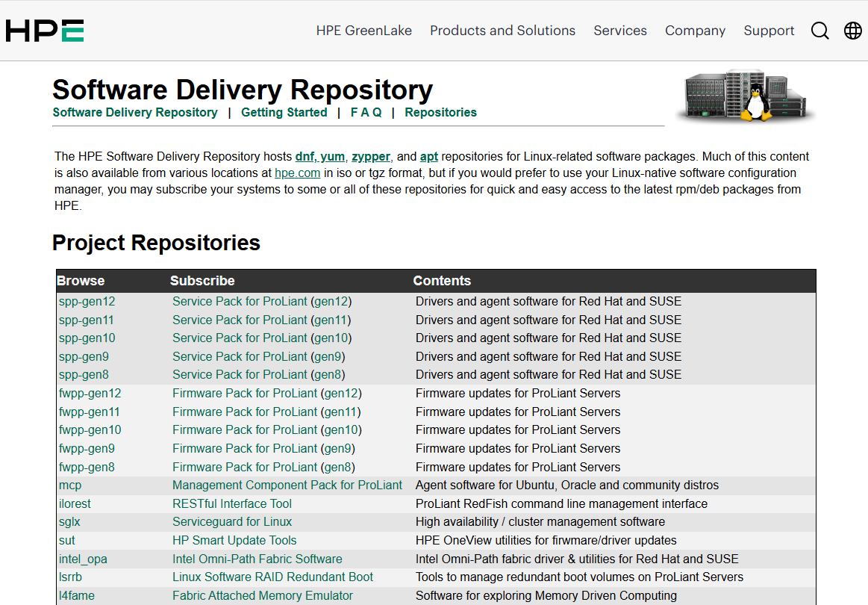Open Products and Solutions menu
Image resolution: width=868 pixels, height=605 pixels.
502,31
